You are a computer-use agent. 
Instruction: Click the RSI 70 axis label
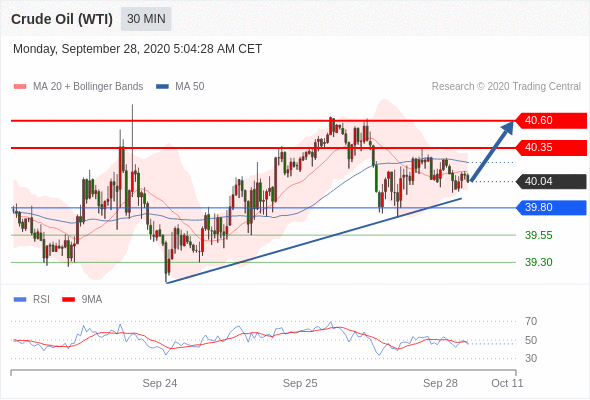(x=531, y=321)
